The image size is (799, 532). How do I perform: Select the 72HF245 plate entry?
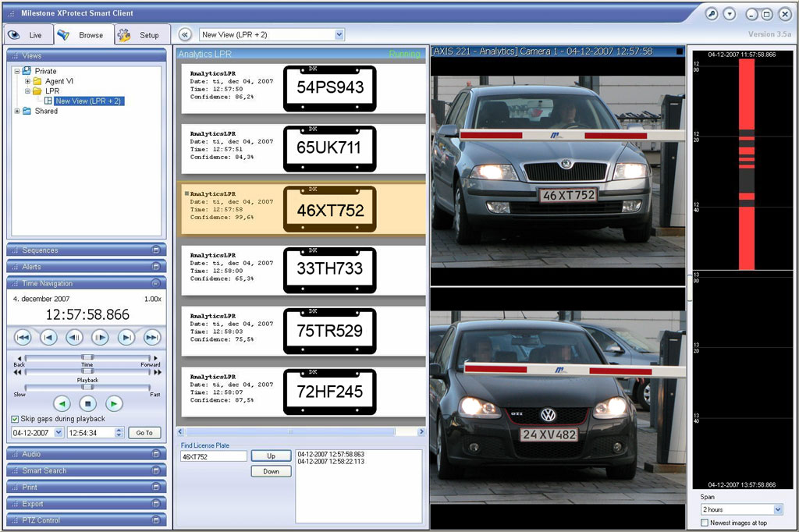click(304, 392)
